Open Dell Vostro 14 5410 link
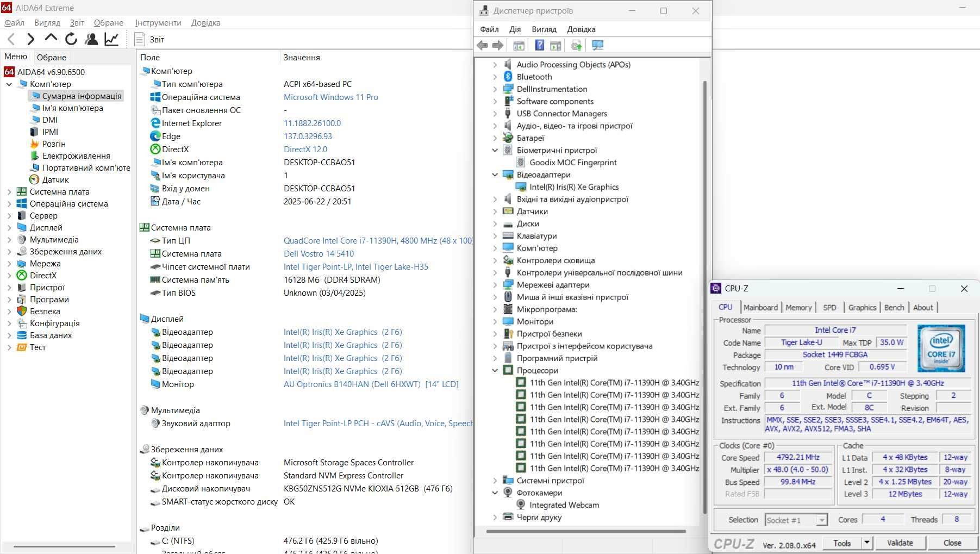Viewport: 980px width, 554px height. click(x=319, y=253)
